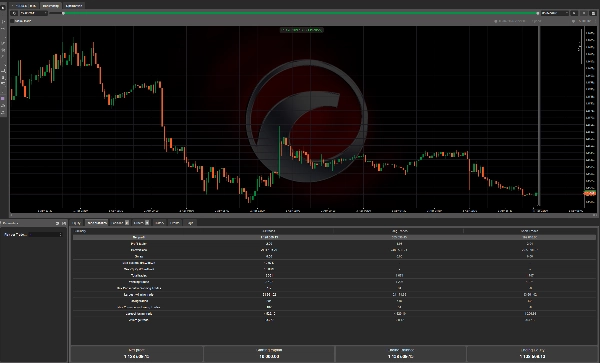Screen dimensions: 600x363
Task: Enable the Visual mode checkbox
Action: 12,21
